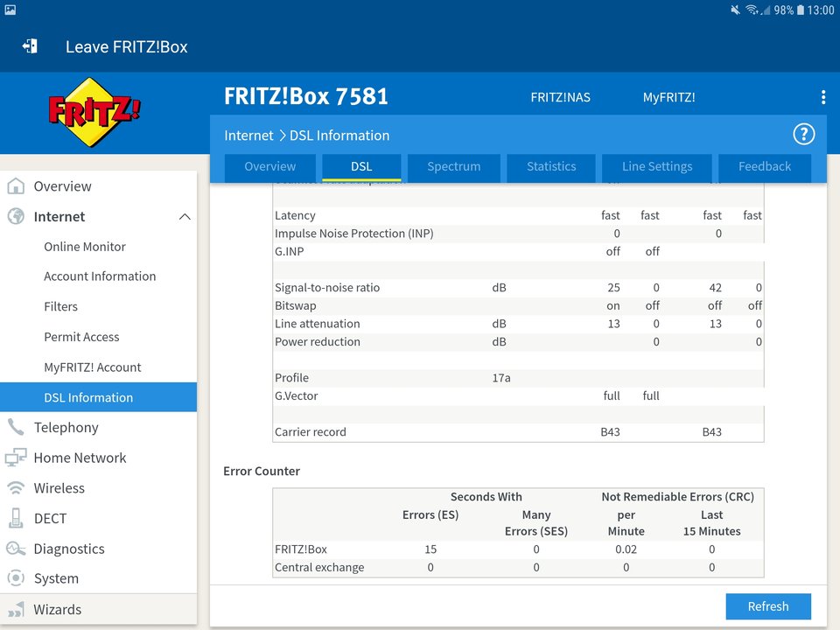
Task: Click the Latency row label
Action: [295, 215]
